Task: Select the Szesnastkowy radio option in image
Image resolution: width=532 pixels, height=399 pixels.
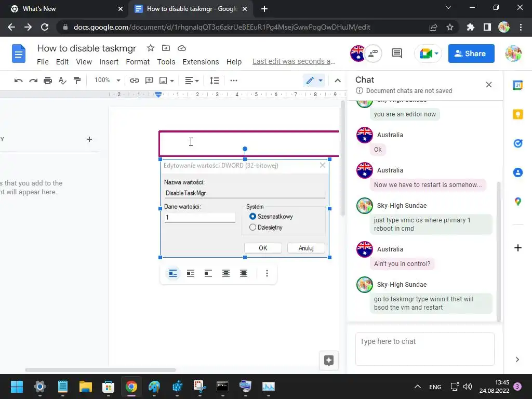Action: (252, 217)
